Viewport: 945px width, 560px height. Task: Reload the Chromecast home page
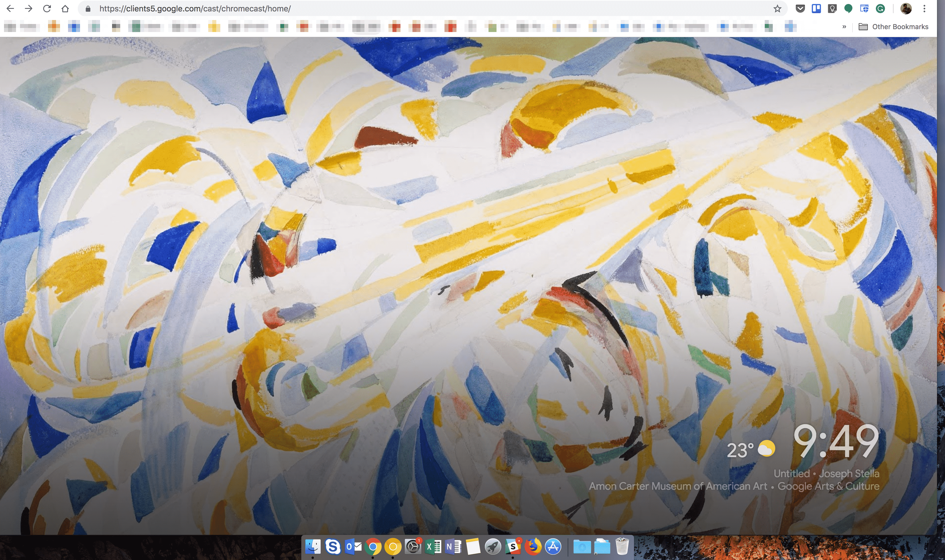[x=47, y=9]
